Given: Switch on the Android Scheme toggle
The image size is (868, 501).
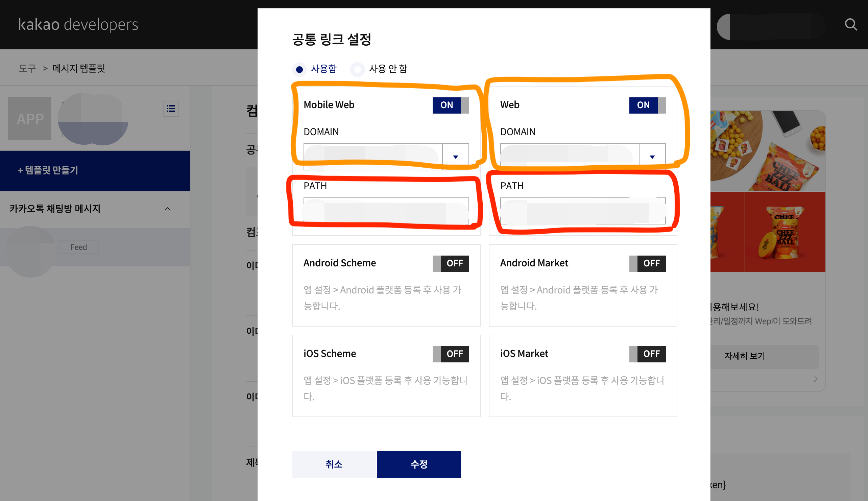Looking at the screenshot, I should pyautogui.click(x=450, y=263).
